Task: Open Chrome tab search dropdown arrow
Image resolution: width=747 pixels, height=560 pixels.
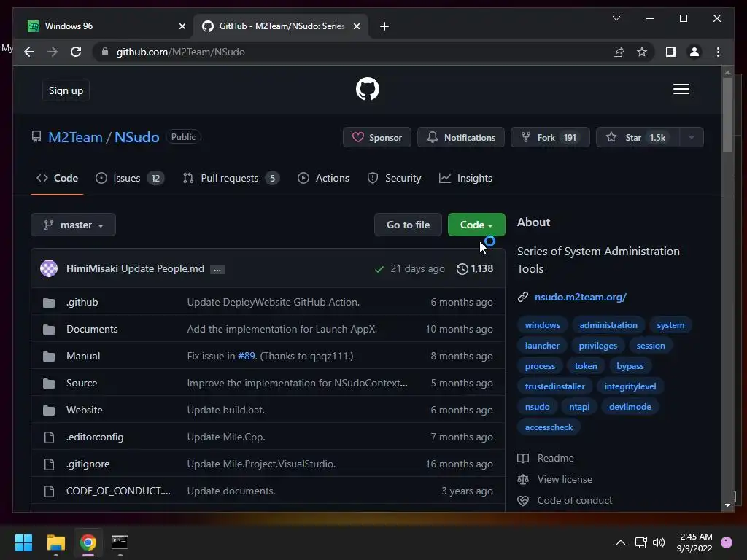Action: coord(616,18)
